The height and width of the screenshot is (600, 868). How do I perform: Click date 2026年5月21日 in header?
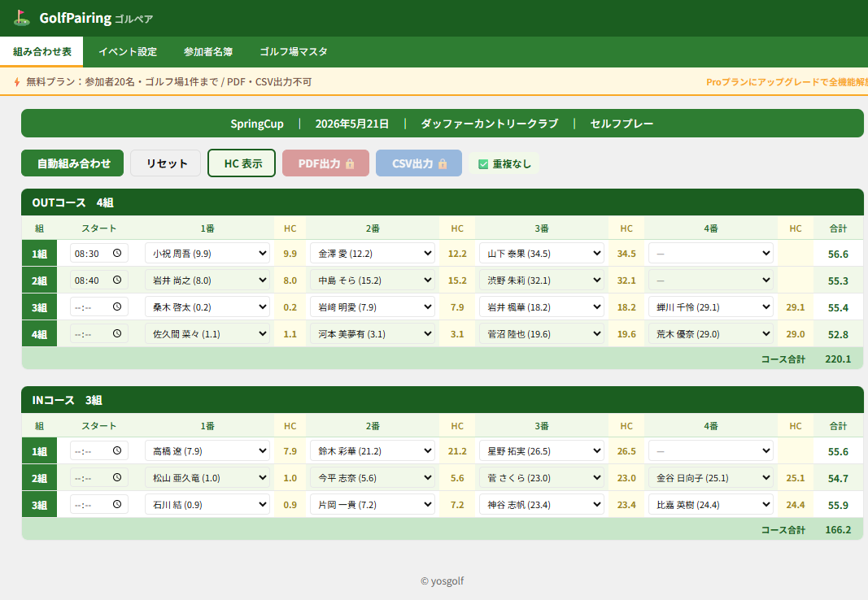pos(352,124)
